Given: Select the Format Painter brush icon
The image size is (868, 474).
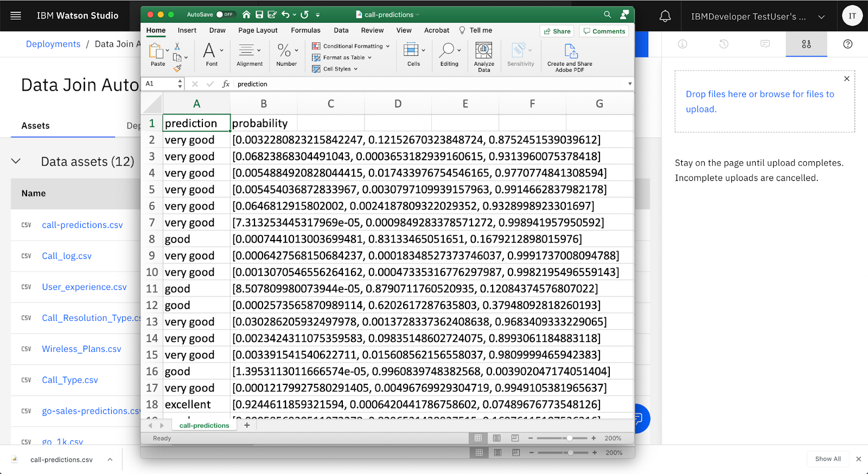Looking at the screenshot, I should pos(177,68).
